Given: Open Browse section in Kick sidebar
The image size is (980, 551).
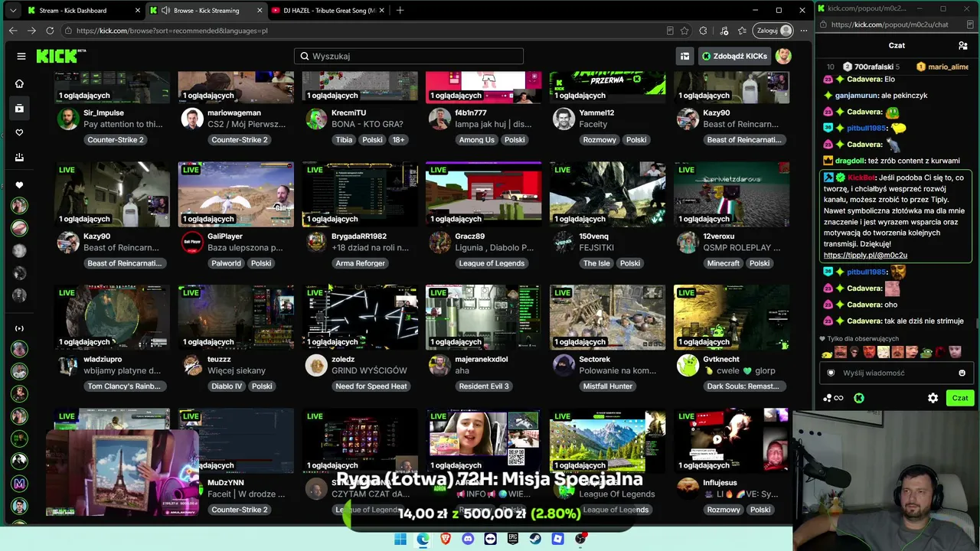Looking at the screenshot, I should coord(20,109).
